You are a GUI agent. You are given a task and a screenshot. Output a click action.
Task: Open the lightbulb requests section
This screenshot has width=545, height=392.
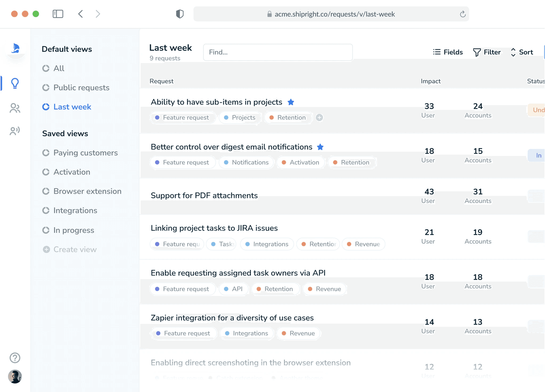15,83
